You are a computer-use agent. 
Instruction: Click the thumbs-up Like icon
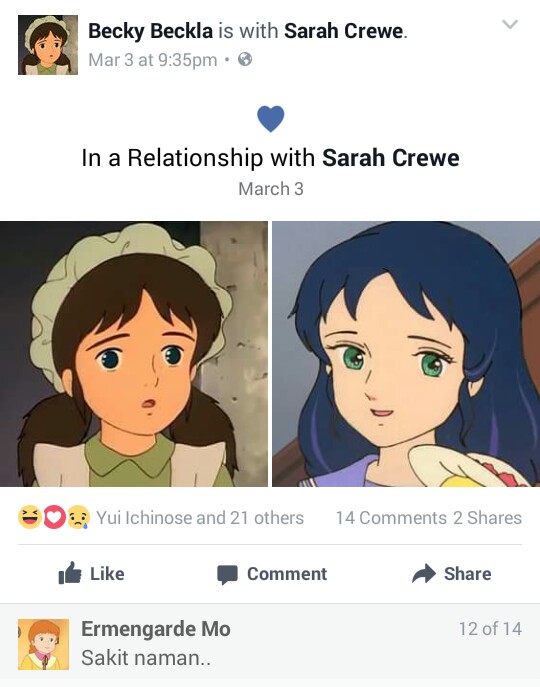(x=70, y=573)
